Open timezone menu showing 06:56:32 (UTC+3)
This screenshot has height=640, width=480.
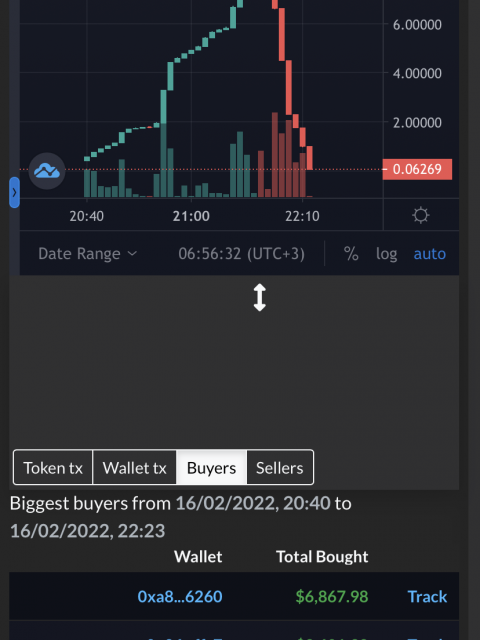pos(241,254)
